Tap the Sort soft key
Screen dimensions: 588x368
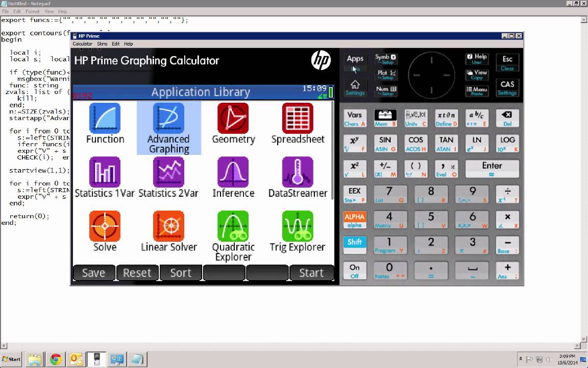pos(181,272)
